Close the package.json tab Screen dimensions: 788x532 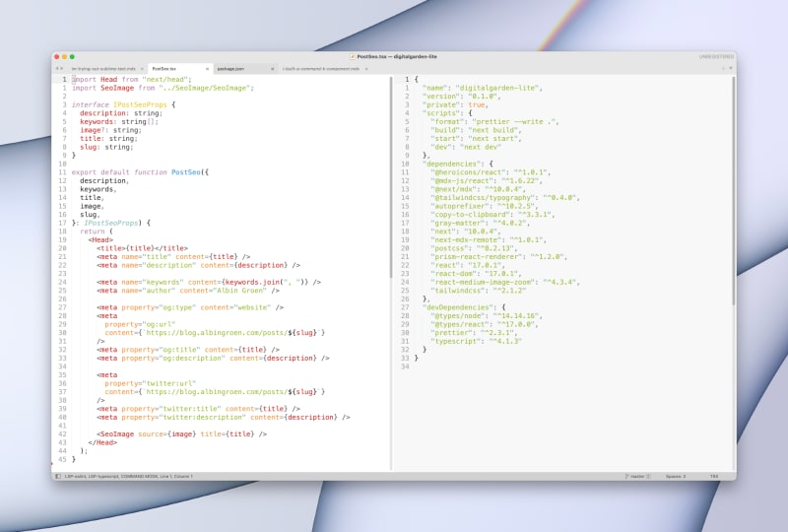pos(273,69)
